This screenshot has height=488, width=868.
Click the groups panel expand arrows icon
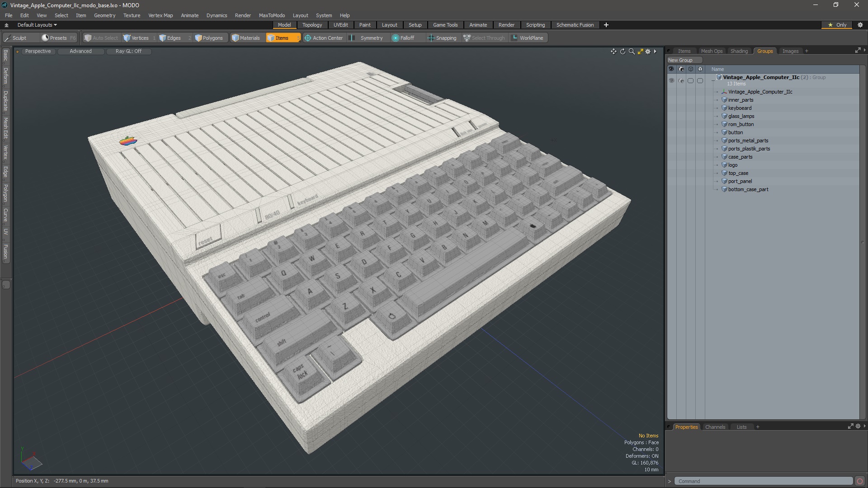[x=858, y=51]
